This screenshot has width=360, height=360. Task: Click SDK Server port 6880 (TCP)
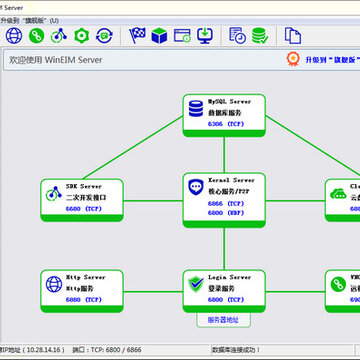coord(84,209)
